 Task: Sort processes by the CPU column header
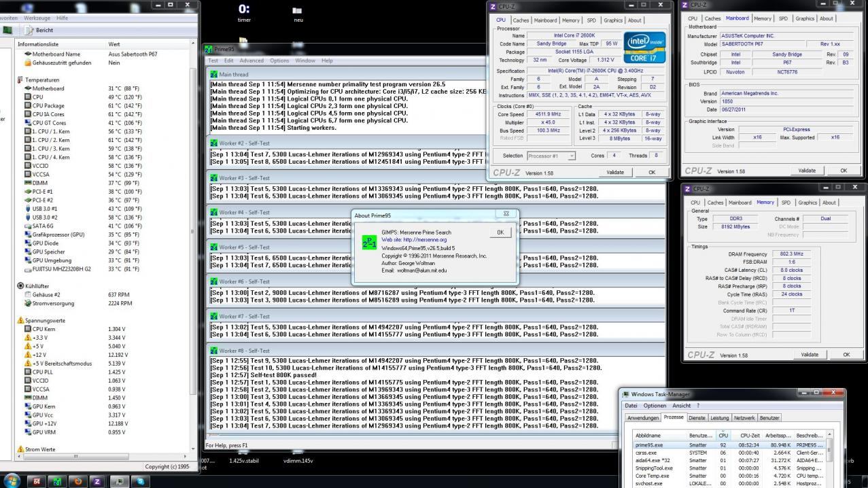tap(723, 435)
